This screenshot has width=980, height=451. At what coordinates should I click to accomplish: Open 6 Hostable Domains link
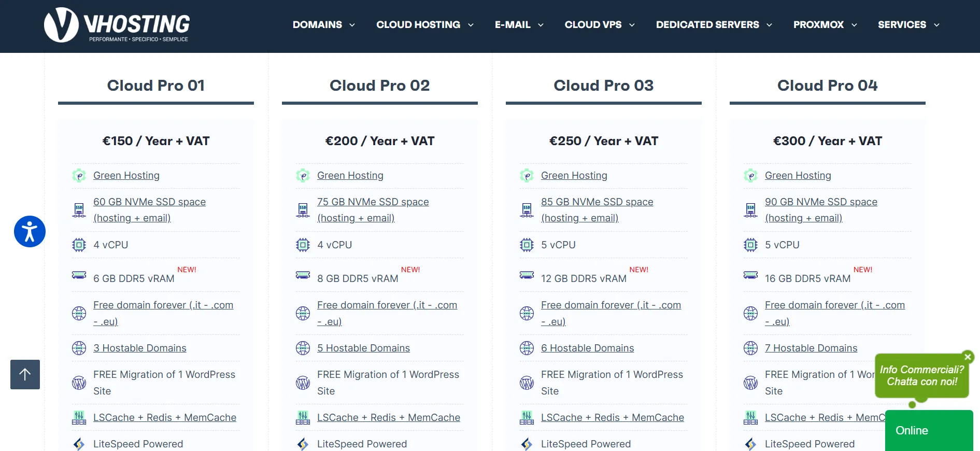(588, 348)
